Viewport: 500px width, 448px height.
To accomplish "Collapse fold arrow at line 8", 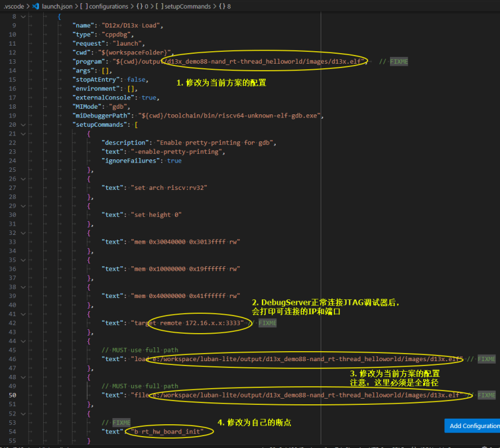I will click(x=23, y=17).
